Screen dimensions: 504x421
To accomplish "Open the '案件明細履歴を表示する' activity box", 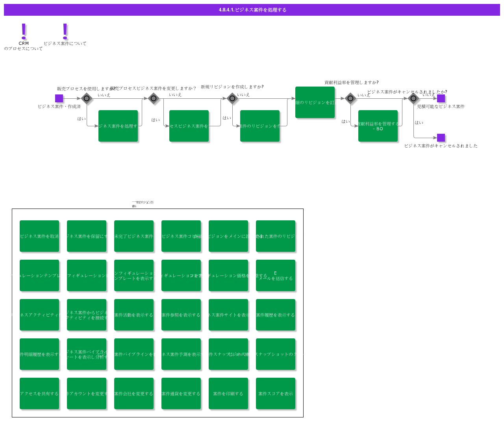I will click(39, 354).
